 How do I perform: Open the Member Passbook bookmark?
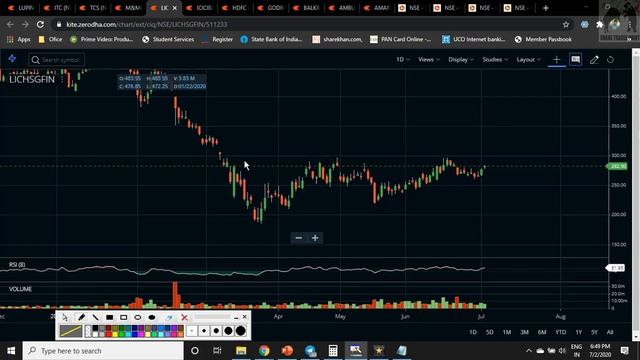coord(543,39)
